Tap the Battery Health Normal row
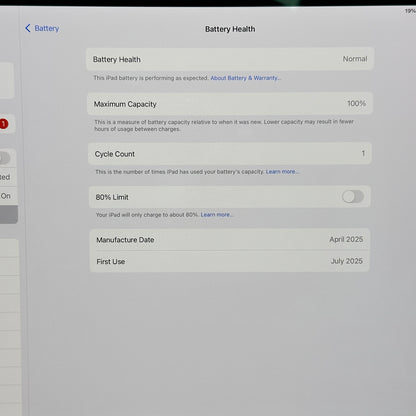This screenshot has height=416, width=416. click(230, 59)
